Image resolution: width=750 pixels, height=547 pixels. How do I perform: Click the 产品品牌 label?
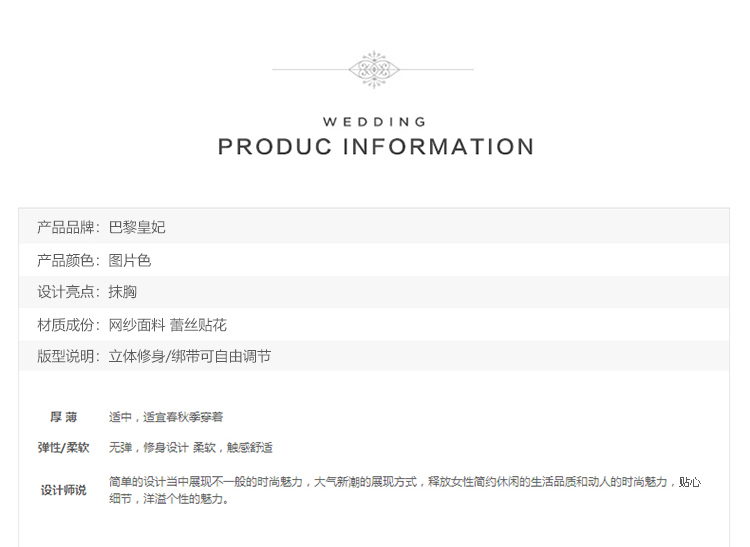[x=68, y=227]
